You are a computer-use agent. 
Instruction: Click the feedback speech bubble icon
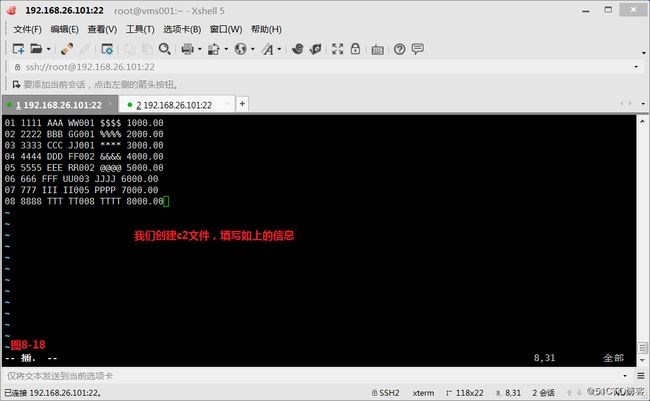pyautogui.click(x=417, y=49)
